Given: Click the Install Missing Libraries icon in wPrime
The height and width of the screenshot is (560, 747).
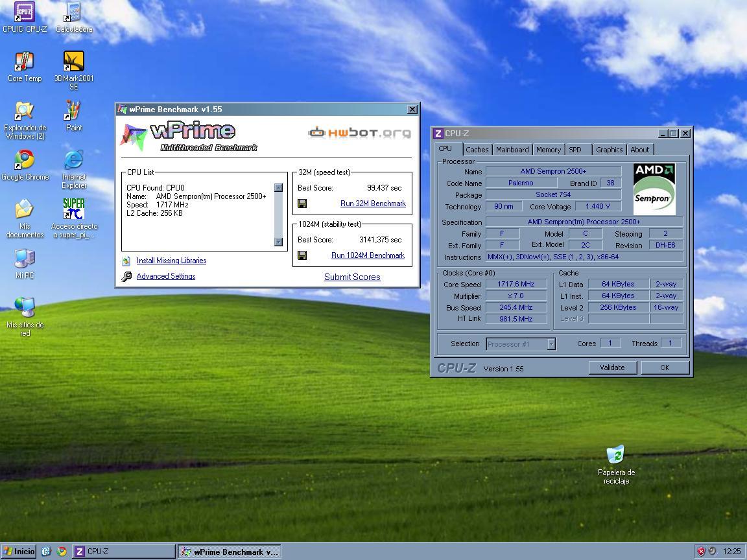Looking at the screenshot, I should click(126, 261).
